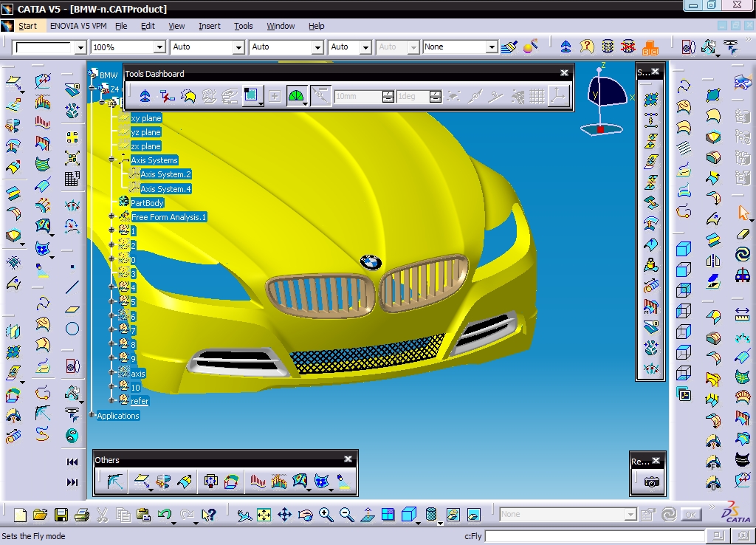This screenshot has width=756, height=545.
Task: Select the orange arrow Select tool on the right
Action: coord(743,212)
